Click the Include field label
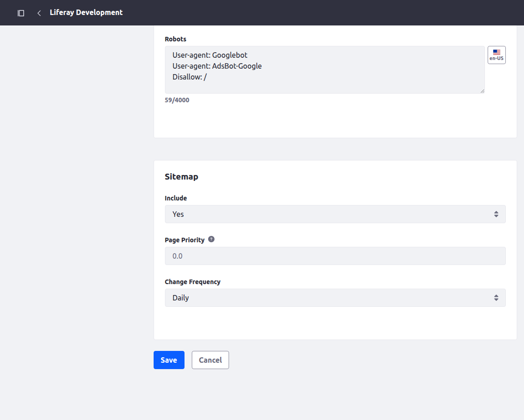 [x=176, y=198]
